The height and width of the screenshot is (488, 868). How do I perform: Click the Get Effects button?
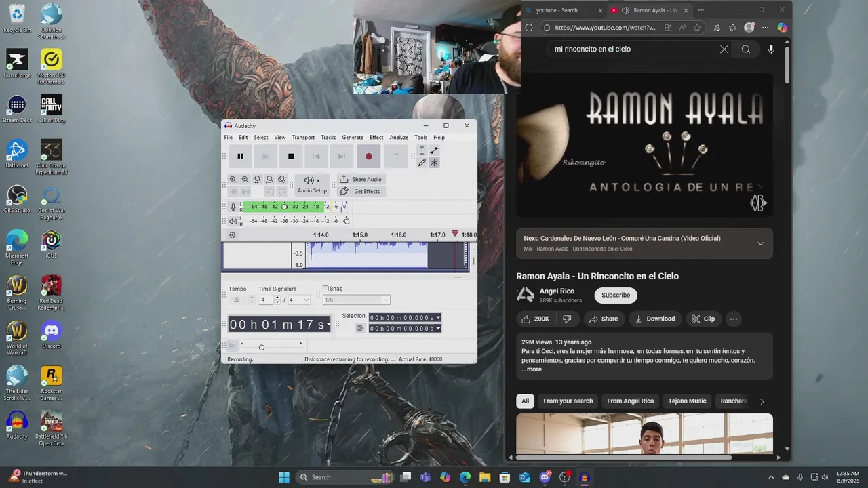pos(361,191)
